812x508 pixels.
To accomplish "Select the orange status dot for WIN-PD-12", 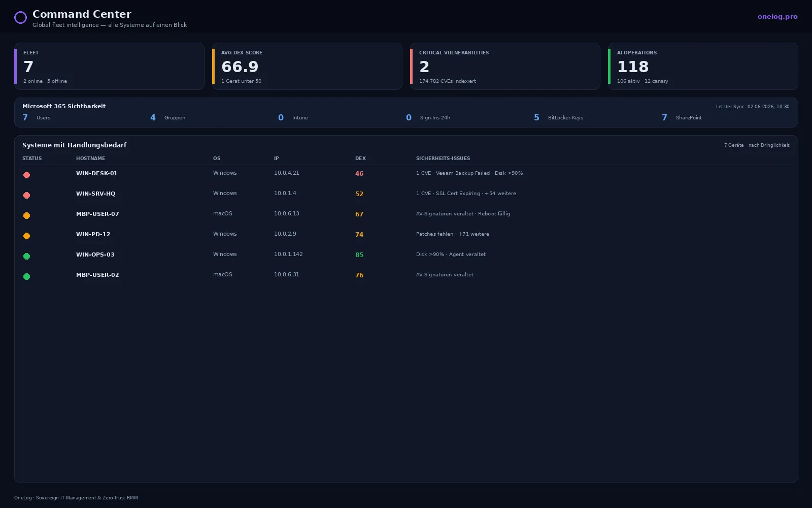I will point(27,236).
